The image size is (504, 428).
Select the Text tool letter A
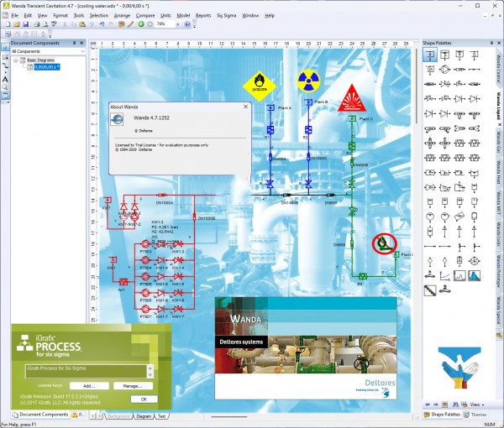point(5,80)
